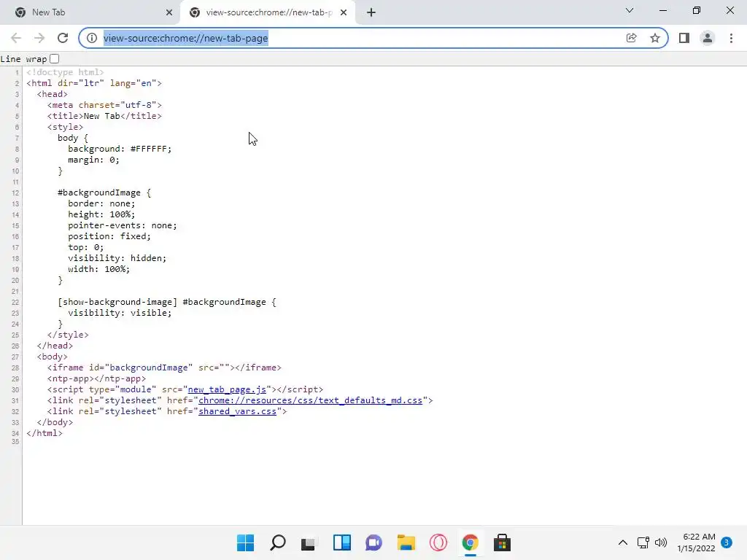Click the 'pointer-events: none;' line
The height and width of the screenshot is (560, 747).
(123, 225)
